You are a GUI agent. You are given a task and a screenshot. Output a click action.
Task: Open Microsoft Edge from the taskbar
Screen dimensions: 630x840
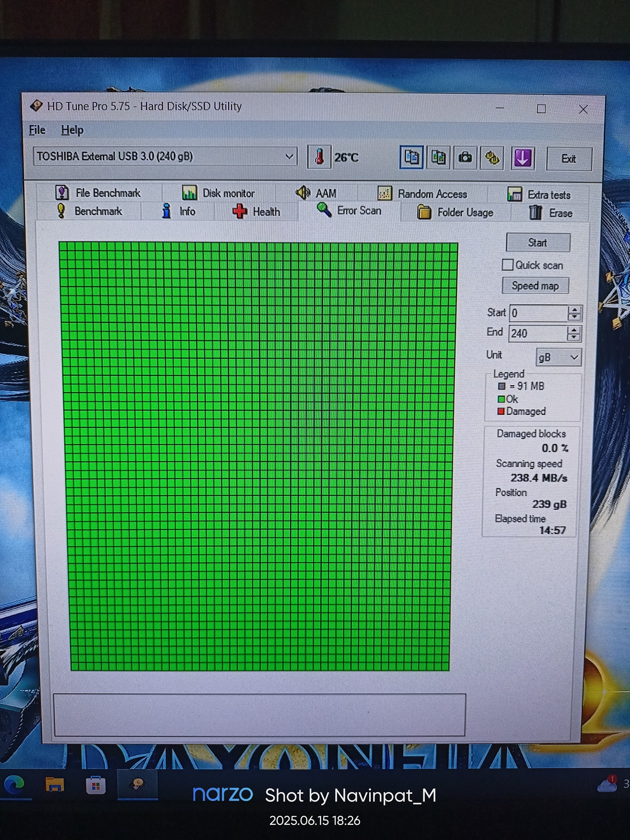[14, 785]
